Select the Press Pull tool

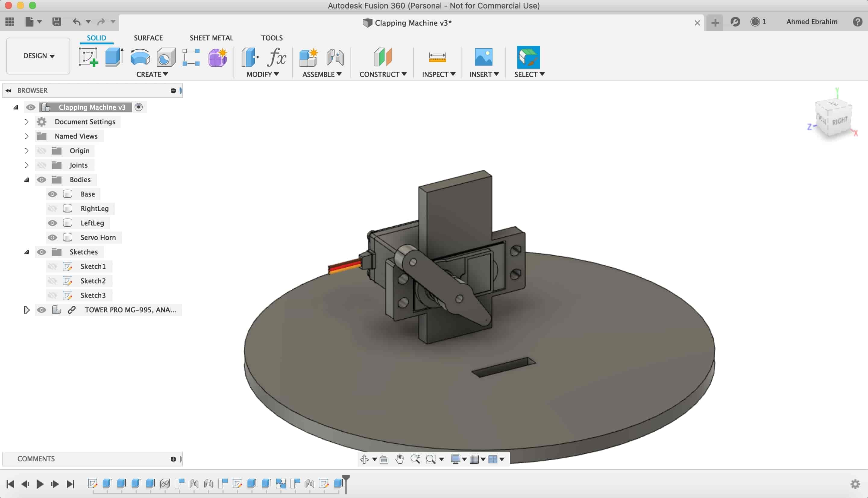(x=250, y=57)
